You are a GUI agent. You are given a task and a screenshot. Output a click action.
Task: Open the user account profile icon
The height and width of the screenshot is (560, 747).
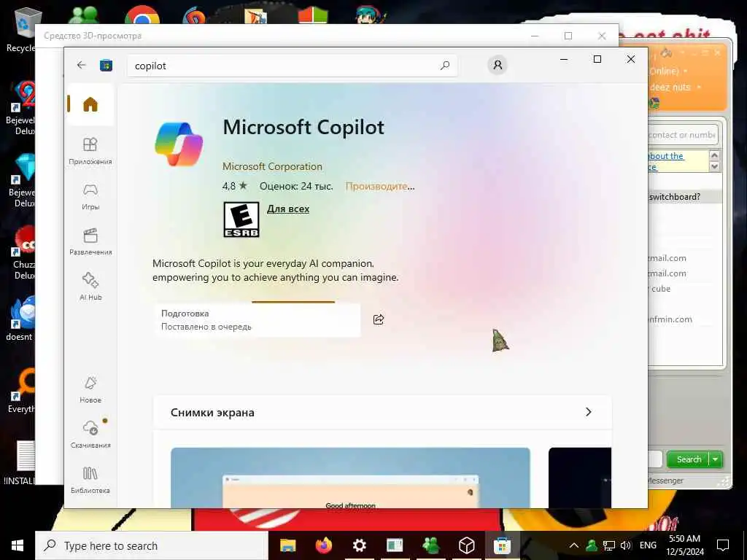(498, 65)
